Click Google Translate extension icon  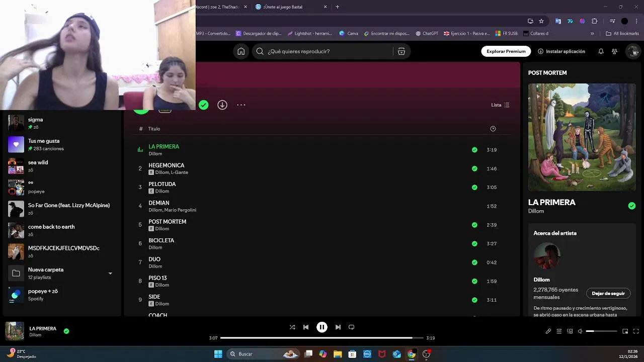click(558, 21)
